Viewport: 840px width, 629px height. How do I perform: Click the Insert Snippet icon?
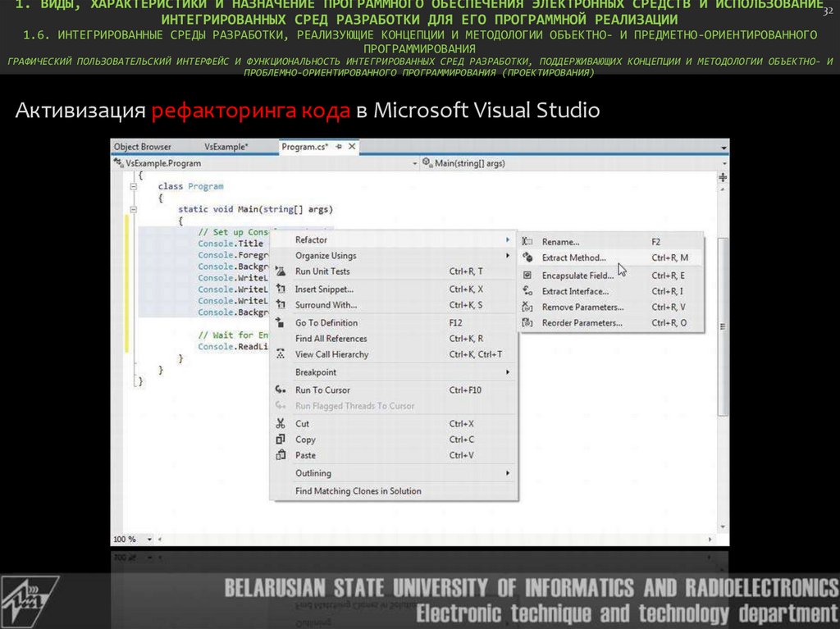tap(281, 289)
